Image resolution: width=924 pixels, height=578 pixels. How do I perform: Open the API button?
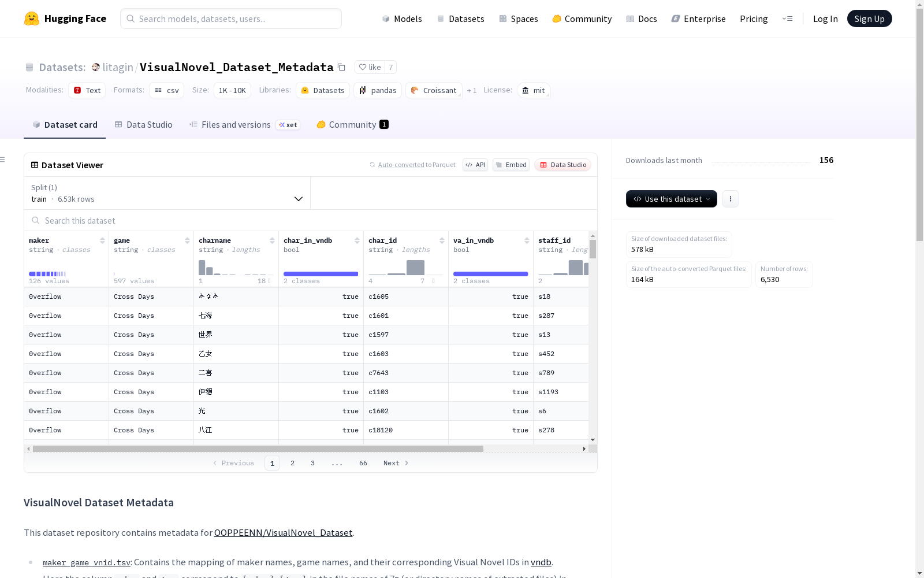[x=475, y=165]
